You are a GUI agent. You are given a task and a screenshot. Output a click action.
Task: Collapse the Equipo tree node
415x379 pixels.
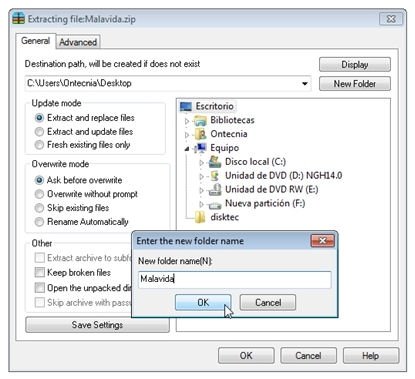tap(187, 149)
